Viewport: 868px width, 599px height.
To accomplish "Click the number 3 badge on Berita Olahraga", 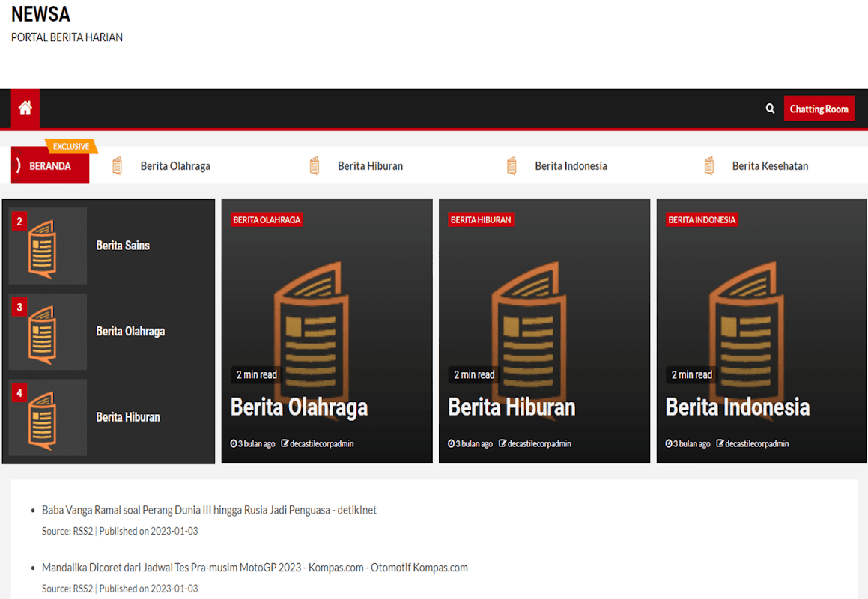I will [19, 307].
